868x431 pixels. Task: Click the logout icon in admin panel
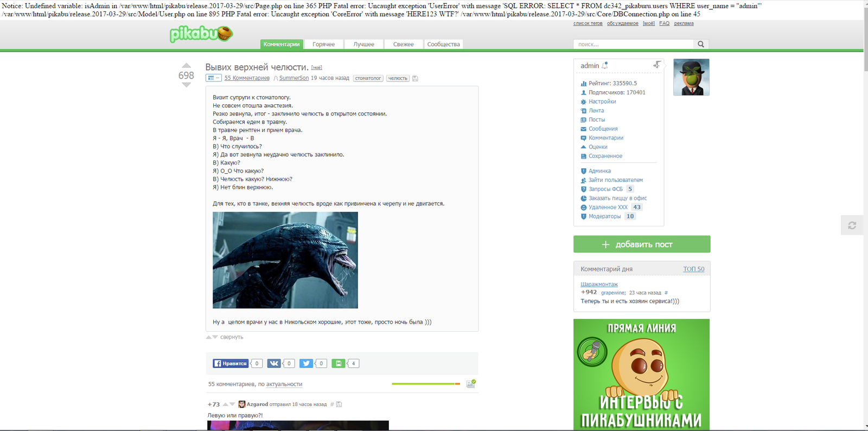tap(657, 65)
